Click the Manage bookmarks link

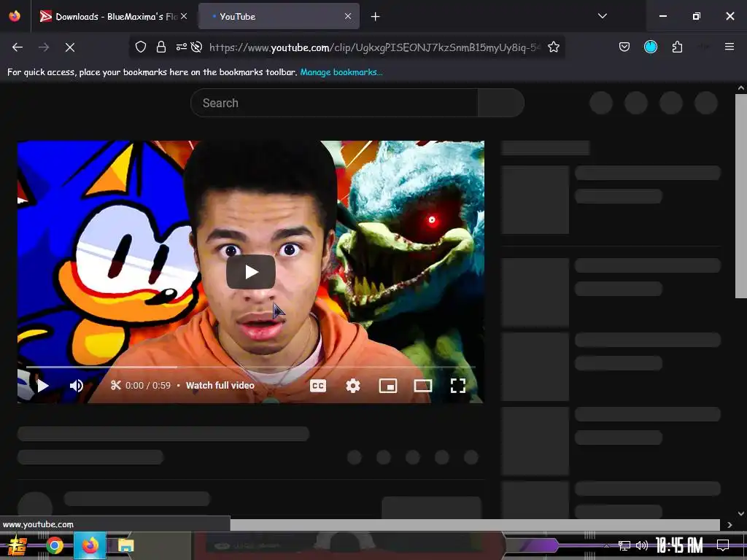pyautogui.click(x=341, y=72)
